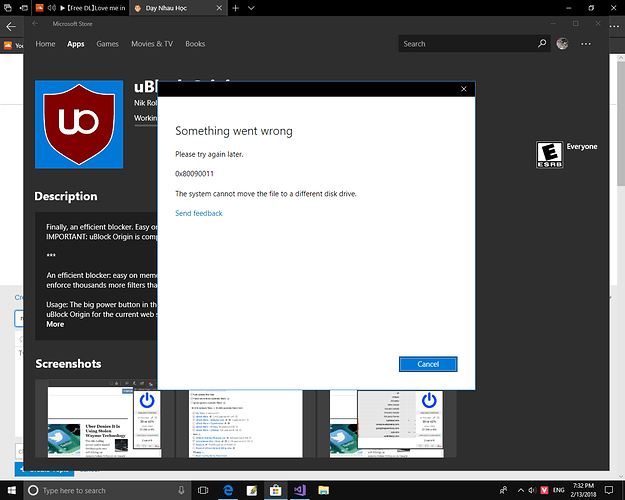Click the Edge browser back arrow
Image resolution: width=625 pixels, height=500 pixels.
(11, 27)
